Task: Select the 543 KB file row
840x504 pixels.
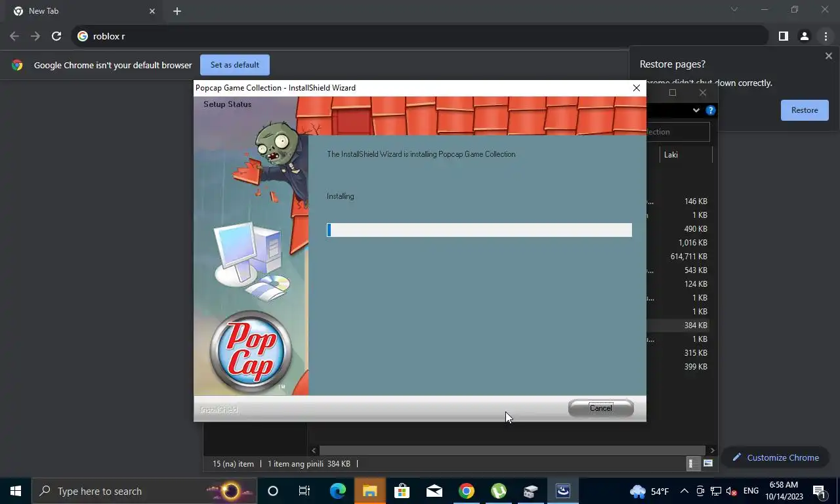Action: tap(679, 270)
